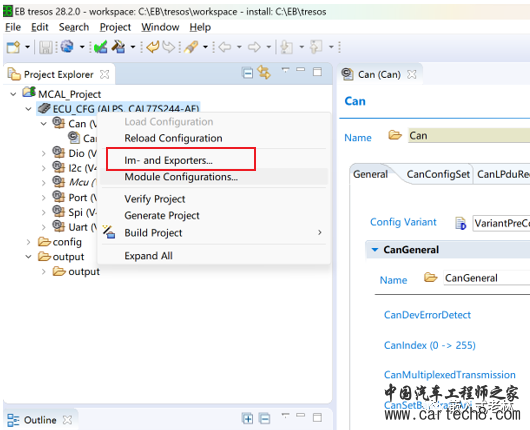Open the Window menu

point(160,27)
